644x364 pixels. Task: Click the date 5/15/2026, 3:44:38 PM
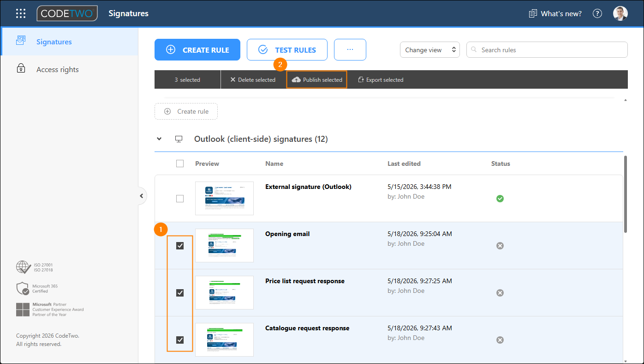tap(419, 187)
